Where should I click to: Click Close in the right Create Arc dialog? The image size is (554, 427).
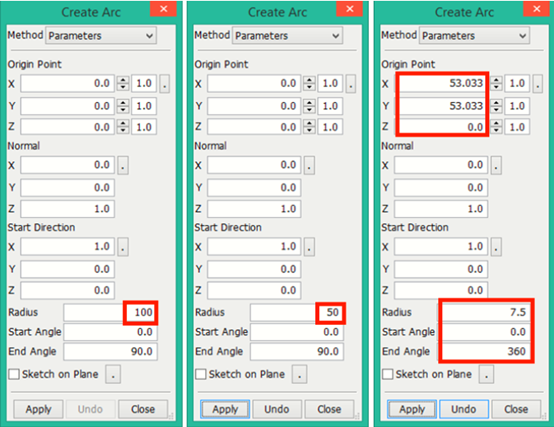[x=516, y=409]
